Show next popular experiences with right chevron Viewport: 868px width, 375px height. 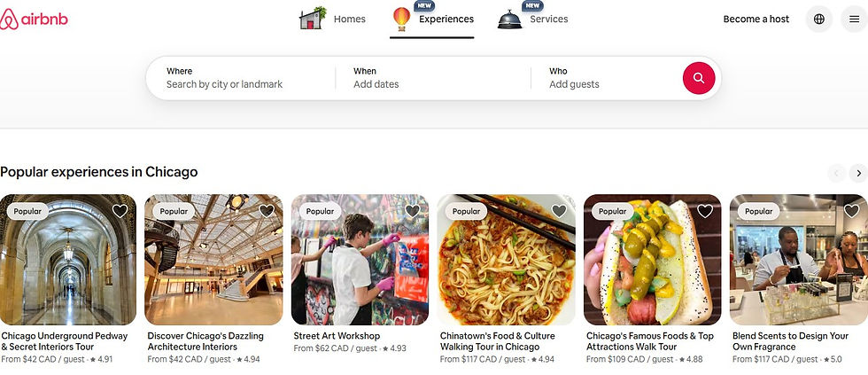click(858, 174)
